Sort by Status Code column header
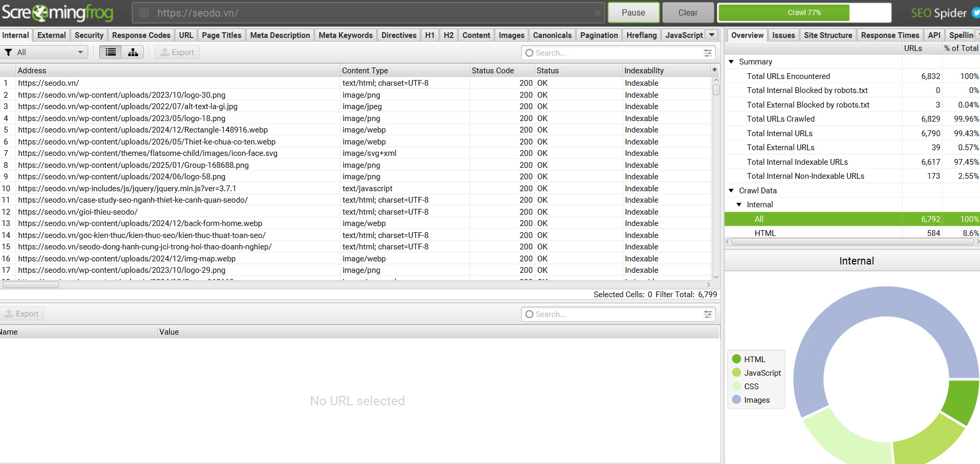 [x=502, y=71]
